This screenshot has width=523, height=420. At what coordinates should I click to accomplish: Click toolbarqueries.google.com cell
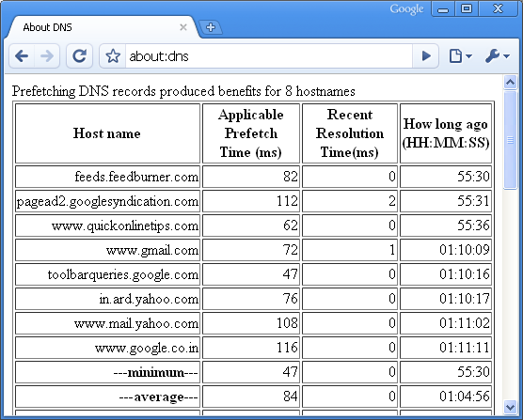point(107,274)
